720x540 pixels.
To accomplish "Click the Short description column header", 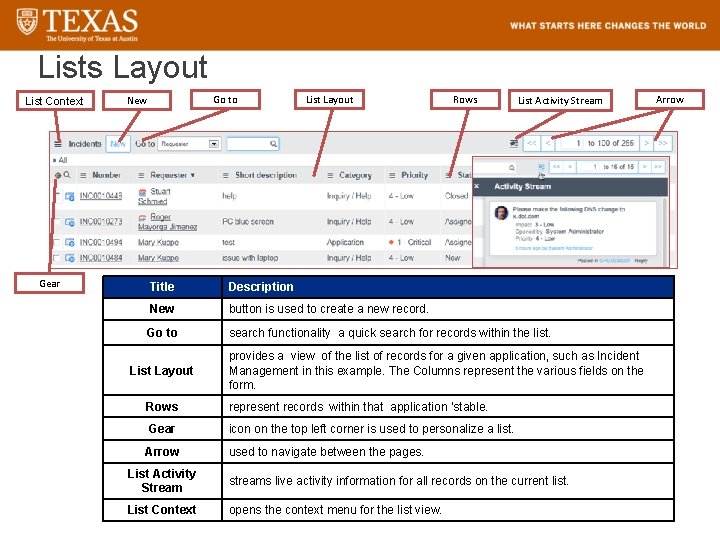I will point(266,175).
